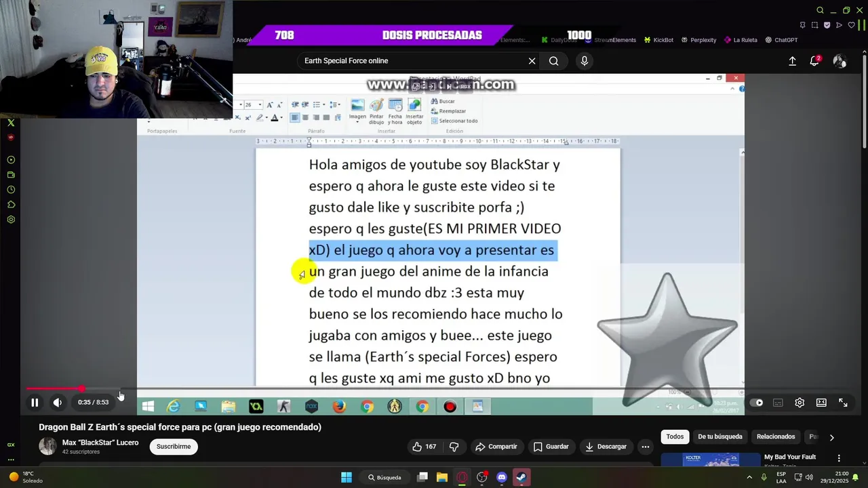Screen dimensions: 868x488
Task: Open the ChatGPT bookmark
Action: [781, 40]
